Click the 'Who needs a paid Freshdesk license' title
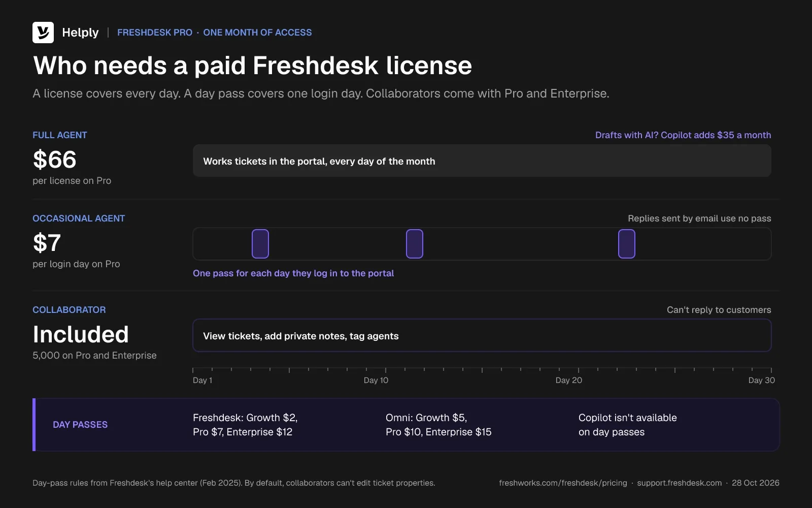812x508 pixels. (x=253, y=66)
